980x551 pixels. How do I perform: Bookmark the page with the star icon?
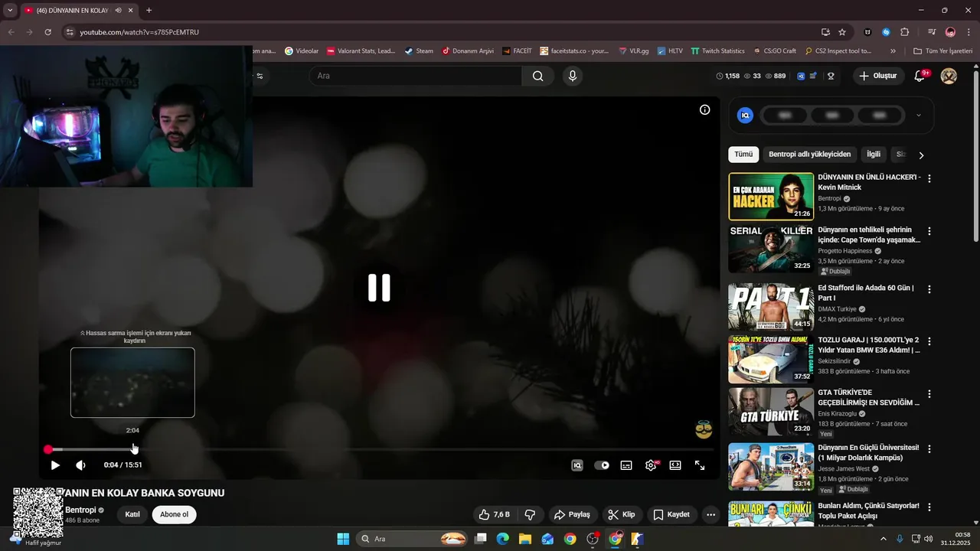click(x=842, y=32)
